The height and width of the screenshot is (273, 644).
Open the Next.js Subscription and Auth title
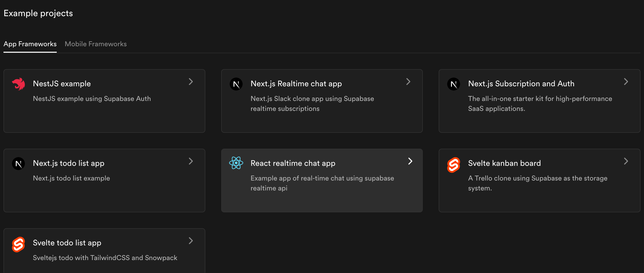point(521,84)
